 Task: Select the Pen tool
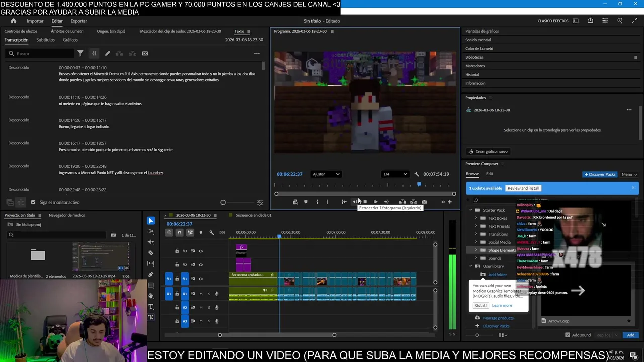151,275
